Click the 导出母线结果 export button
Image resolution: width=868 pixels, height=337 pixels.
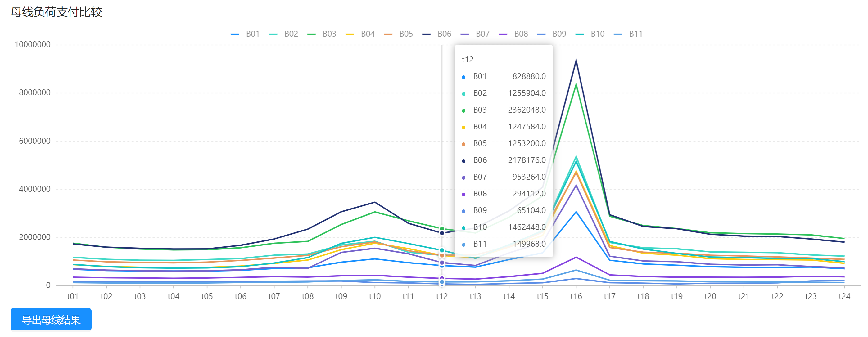[x=51, y=320]
